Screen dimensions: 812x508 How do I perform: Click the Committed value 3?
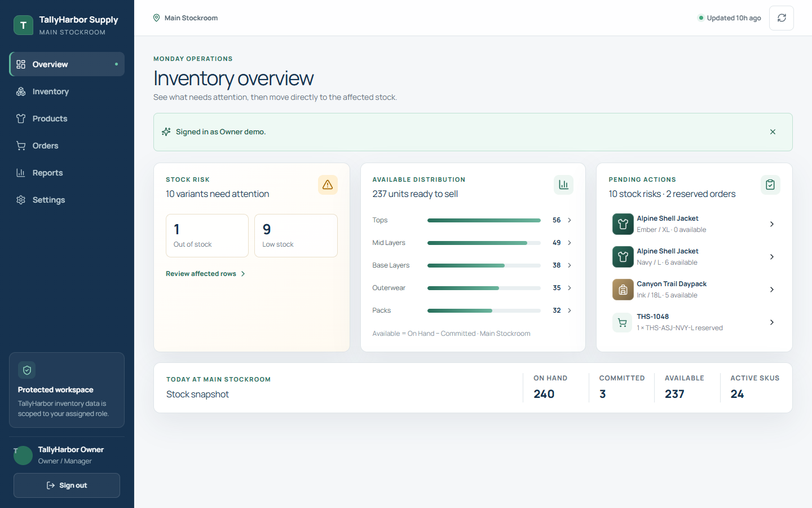pos(603,394)
